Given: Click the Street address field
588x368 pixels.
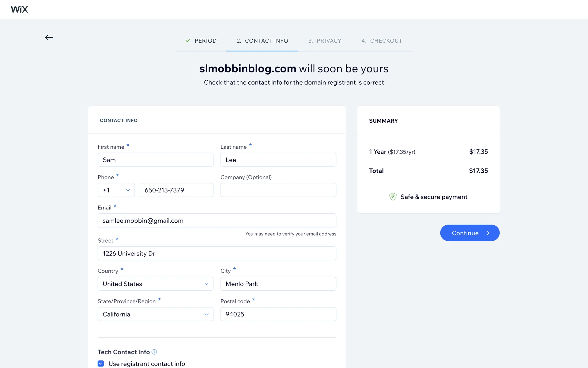Looking at the screenshot, I should coord(217,253).
